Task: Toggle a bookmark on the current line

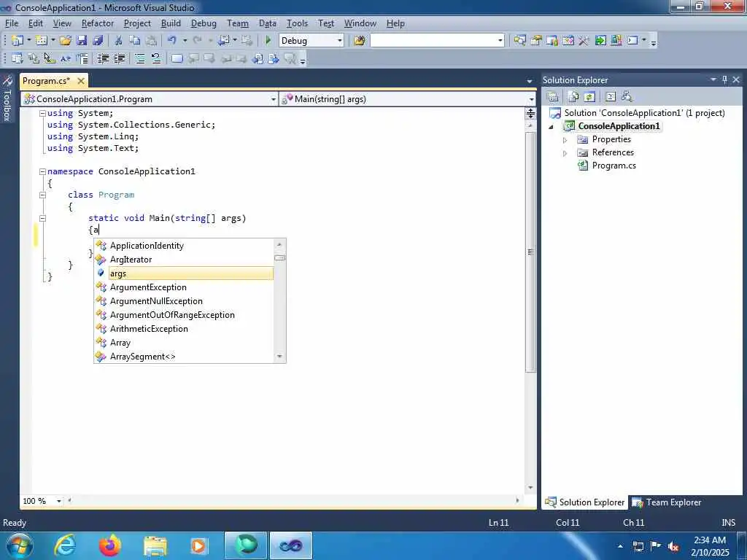Action: (177, 58)
